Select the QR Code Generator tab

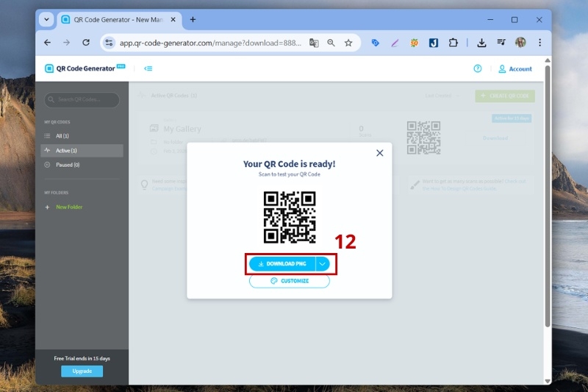(x=119, y=20)
